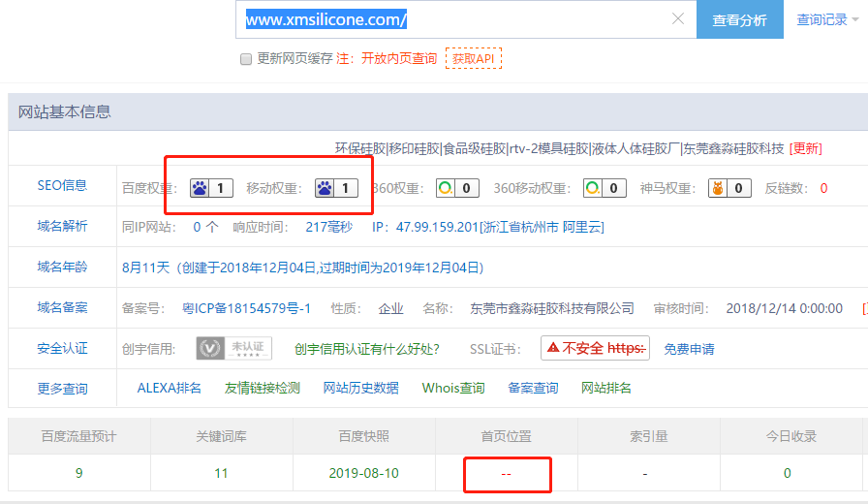Click ICP number 粤ICP备18154579号-1

click(x=246, y=308)
